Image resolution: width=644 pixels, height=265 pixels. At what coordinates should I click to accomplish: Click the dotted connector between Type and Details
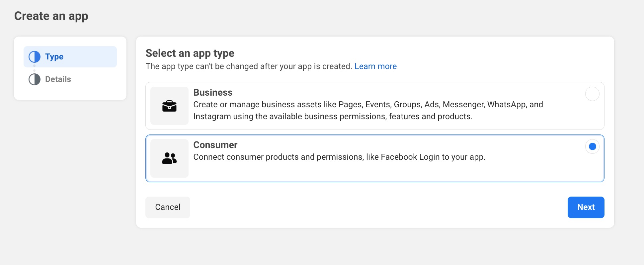34,68
